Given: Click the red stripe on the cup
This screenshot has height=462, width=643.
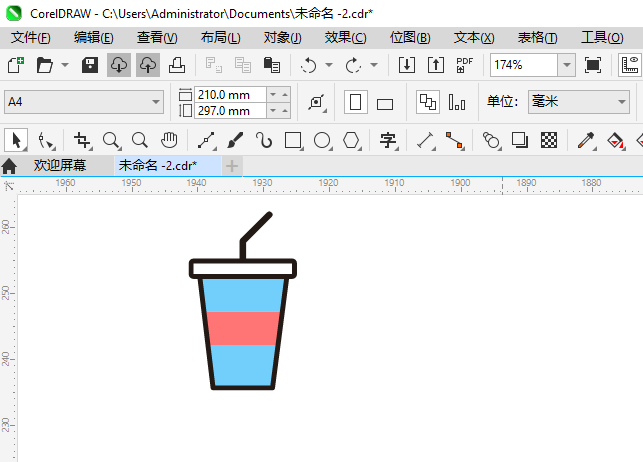Looking at the screenshot, I should 243,328.
